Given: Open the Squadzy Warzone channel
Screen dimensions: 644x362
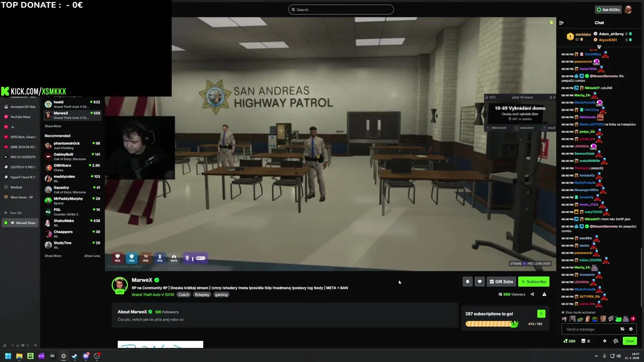Looking at the screenshot, I should tap(72, 190).
